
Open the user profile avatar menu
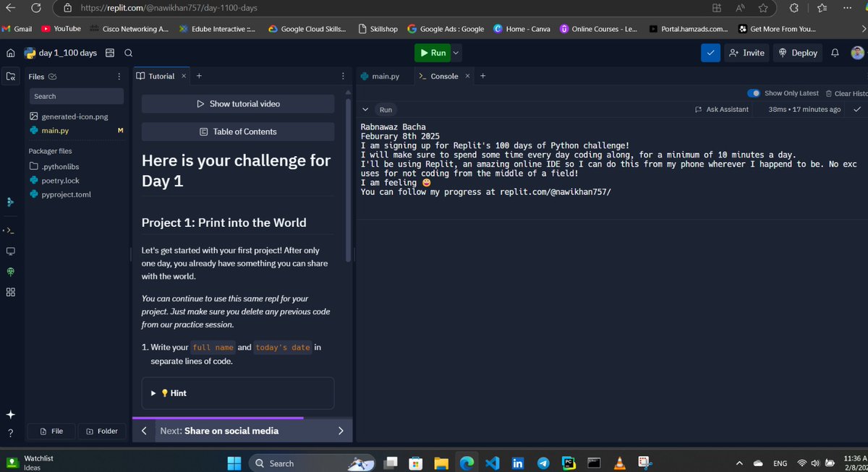pos(856,53)
